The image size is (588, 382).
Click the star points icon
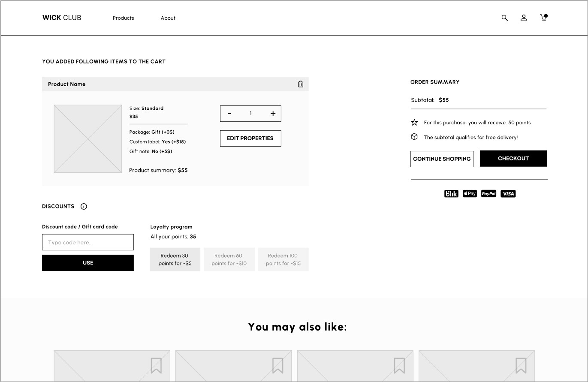point(414,123)
